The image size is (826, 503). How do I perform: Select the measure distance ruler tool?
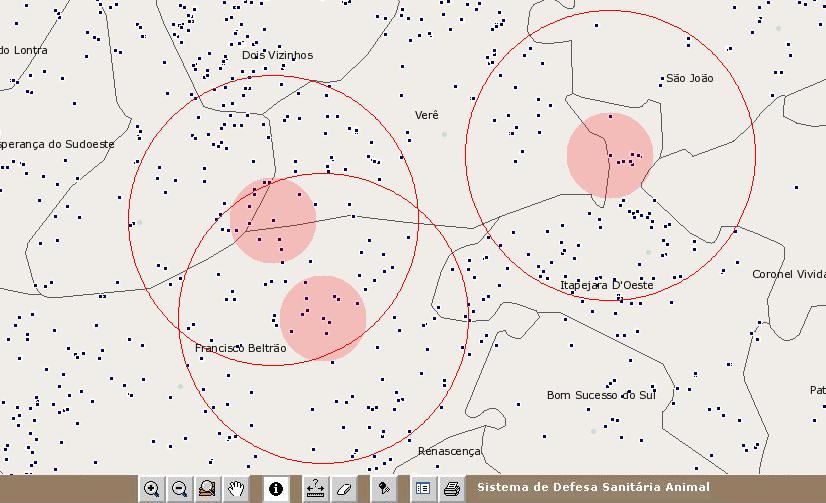point(316,489)
